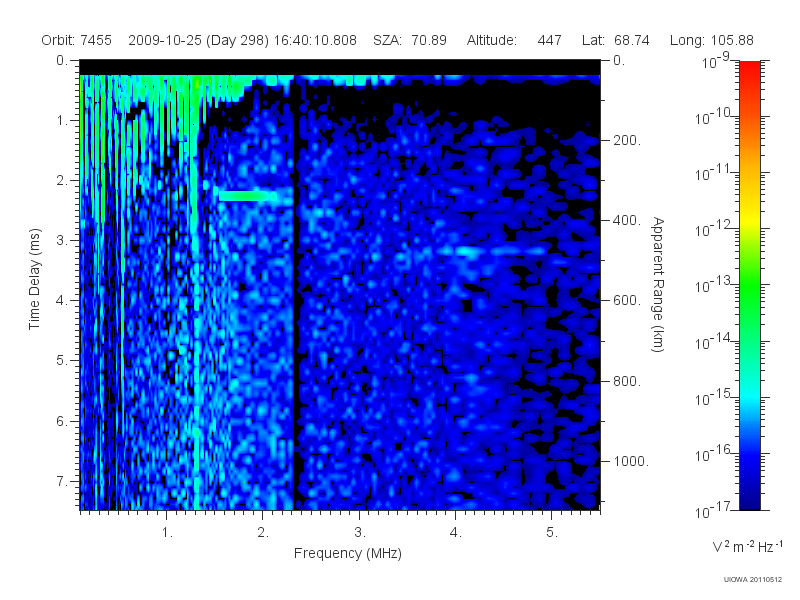Click the 'UIOWA 20110512' credit text
Screen dimensions: 800x600
(x=753, y=580)
